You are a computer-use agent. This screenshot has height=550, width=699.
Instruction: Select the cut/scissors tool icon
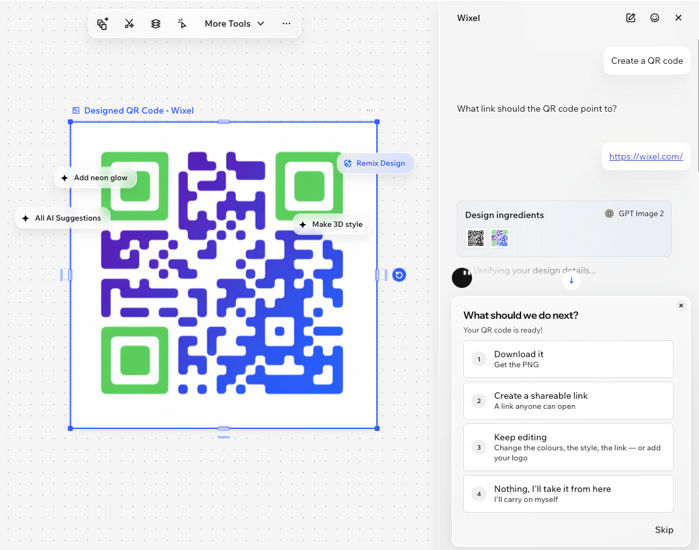point(129,24)
